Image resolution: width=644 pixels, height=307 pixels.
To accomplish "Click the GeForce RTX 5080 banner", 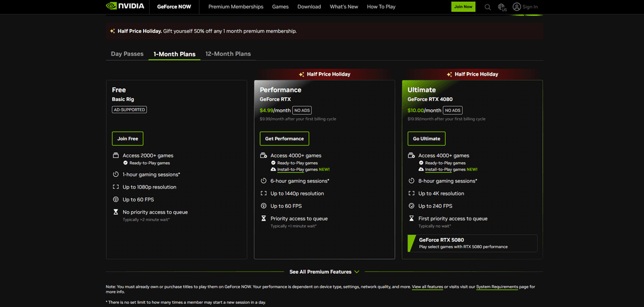I will [x=471, y=243].
